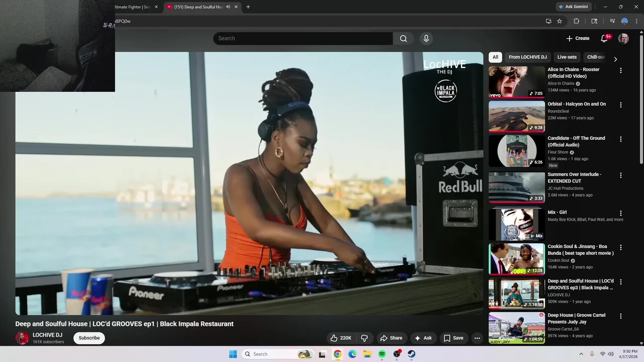Open Steam from the taskbar
Screen dimensions: 644x362
pos(412,354)
